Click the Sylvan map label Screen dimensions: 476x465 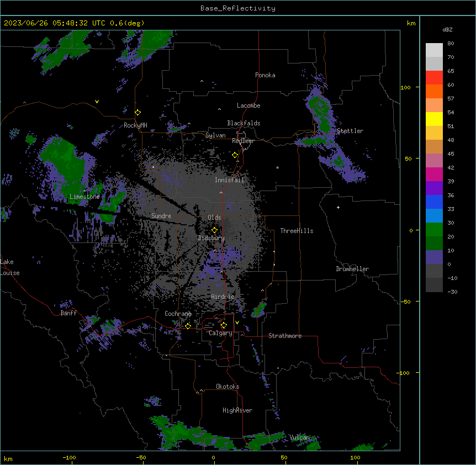click(215, 135)
